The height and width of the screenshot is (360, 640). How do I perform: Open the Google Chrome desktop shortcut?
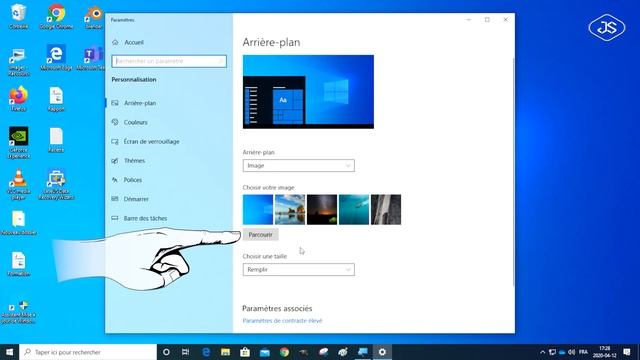coord(56,17)
